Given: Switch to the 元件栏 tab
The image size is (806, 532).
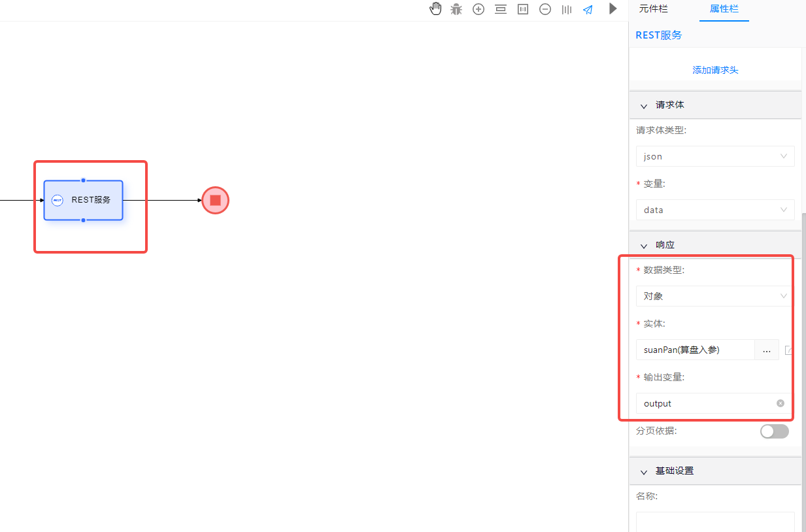Looking at the screenshot, I should tap(654, 9).
